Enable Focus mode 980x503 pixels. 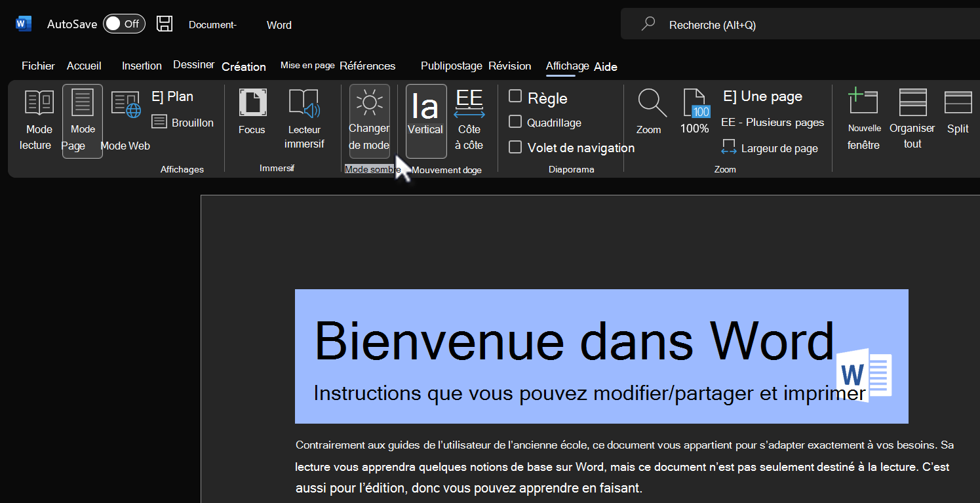click(252, 111)
